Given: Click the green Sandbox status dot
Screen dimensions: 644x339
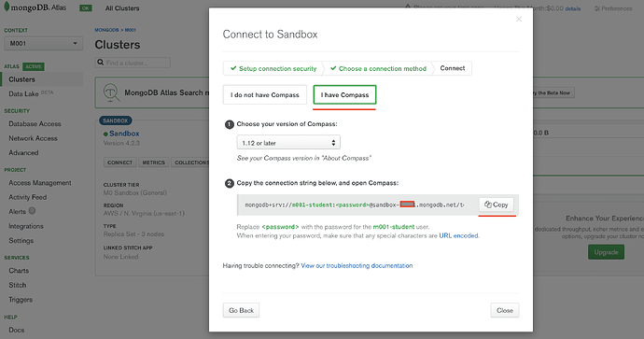Looking at the screenshot, I should coord(105,134).
